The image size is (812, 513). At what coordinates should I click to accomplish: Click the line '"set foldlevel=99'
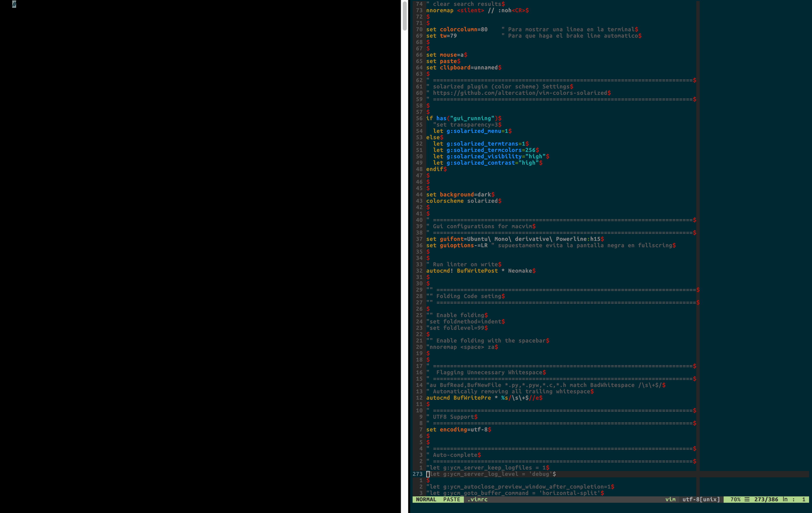[x=457, y=328]
